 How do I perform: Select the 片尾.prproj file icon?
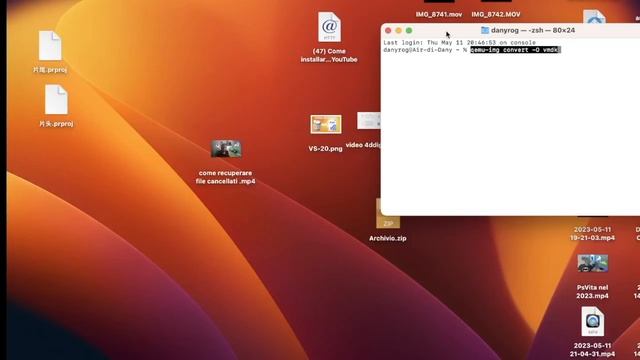tap(50, 46)
